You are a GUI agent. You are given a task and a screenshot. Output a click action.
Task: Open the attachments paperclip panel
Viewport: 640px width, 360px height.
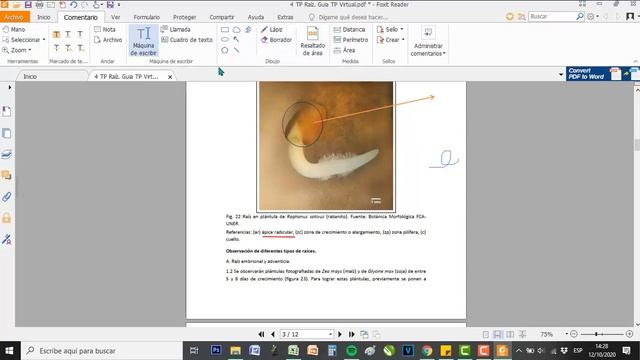point(7,197)
